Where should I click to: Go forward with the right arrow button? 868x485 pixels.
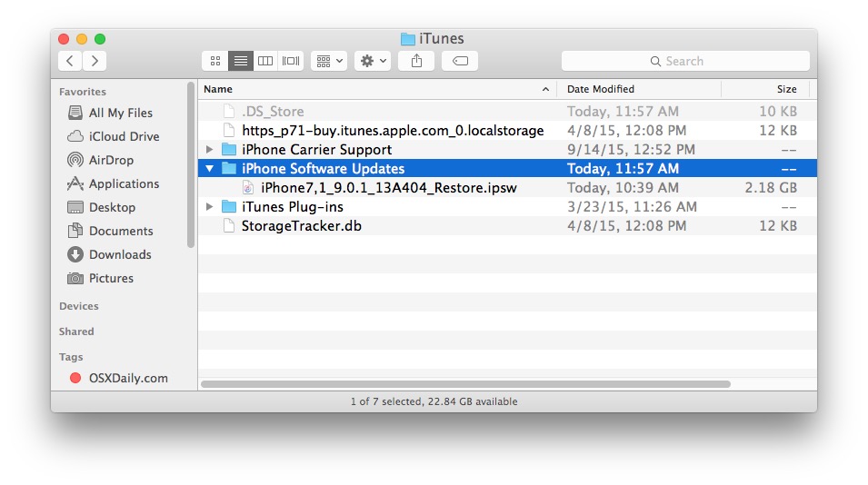coord(95,61)
